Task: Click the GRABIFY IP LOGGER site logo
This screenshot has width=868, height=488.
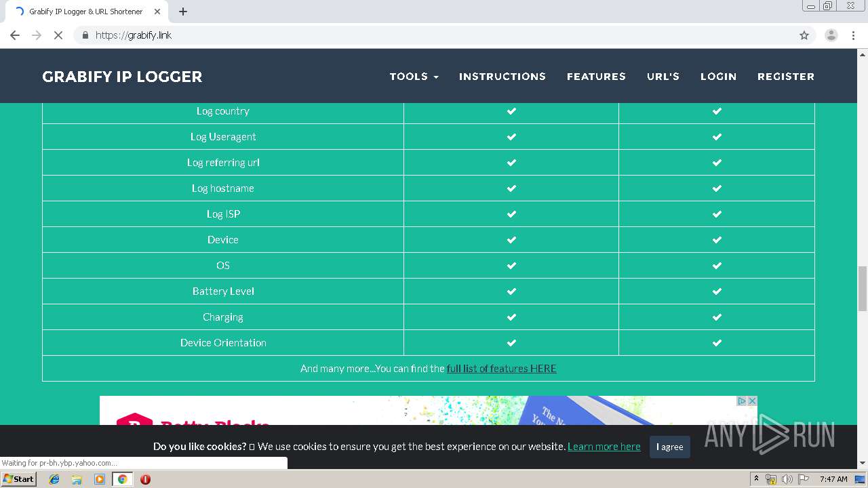Action: (122, 77)
